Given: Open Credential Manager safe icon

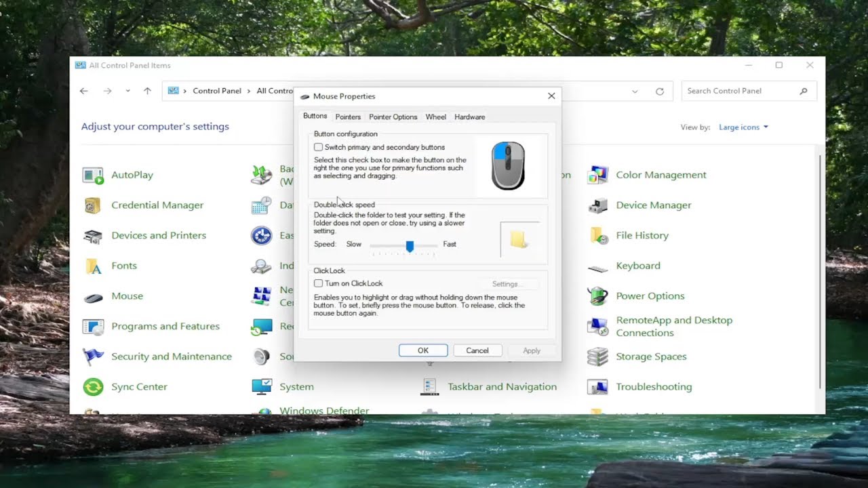Looking at the screenshot, I should pyautogui.click(x=93, y=205).
